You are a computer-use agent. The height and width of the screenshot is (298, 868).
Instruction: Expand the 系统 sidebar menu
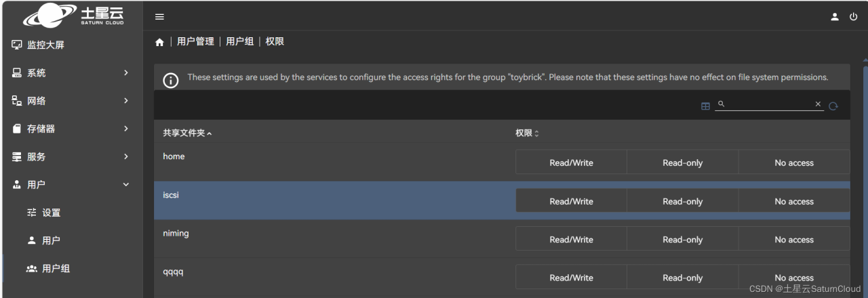[71, 73]
